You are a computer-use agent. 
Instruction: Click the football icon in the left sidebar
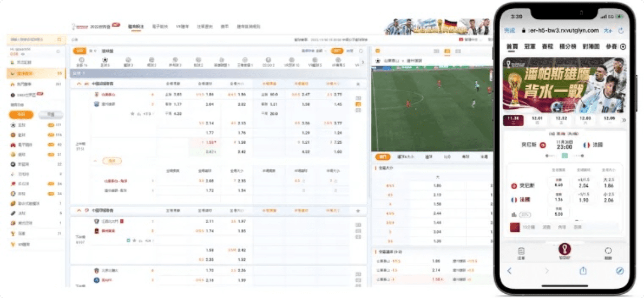pyautogui.click(x=12, y=125)
